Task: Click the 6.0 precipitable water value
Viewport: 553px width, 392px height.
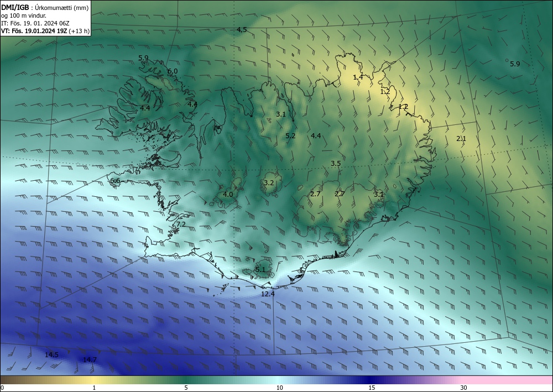Action: [173, 71]
